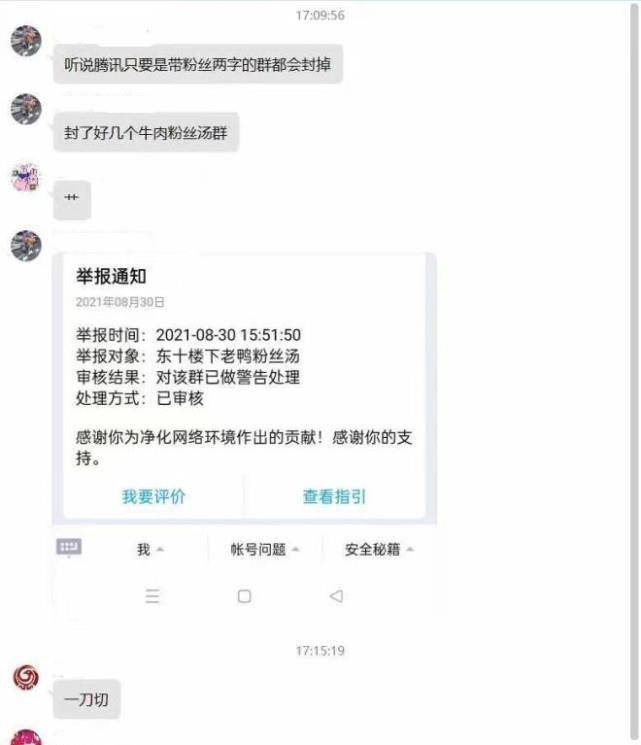Image resolution: width=641 pixels, height=745 pixels.
Task: Expand the 安全秘籍 menu
Action: (379, 550)
